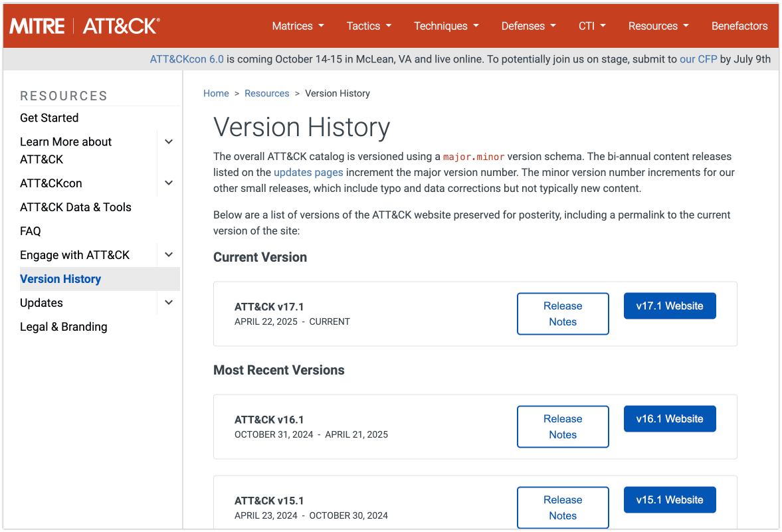Screen dimensions: 782x532
Task: Click the 'Current Version' section heading
Action: point(260,257)
